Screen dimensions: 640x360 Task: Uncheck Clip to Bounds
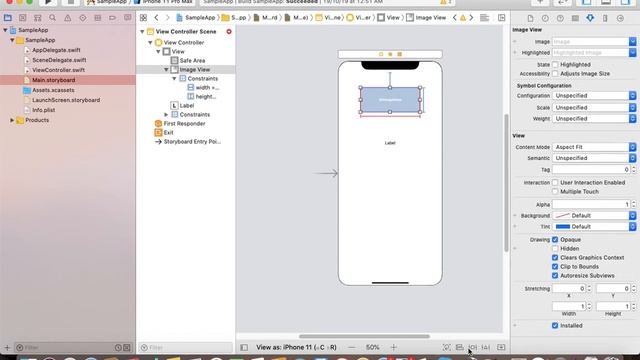(x=555, y=267)
